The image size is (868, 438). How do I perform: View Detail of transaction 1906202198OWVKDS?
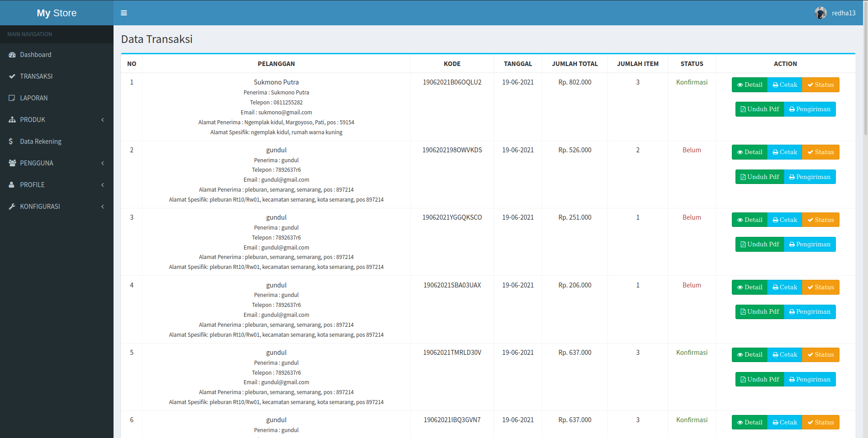coord(749,152)
